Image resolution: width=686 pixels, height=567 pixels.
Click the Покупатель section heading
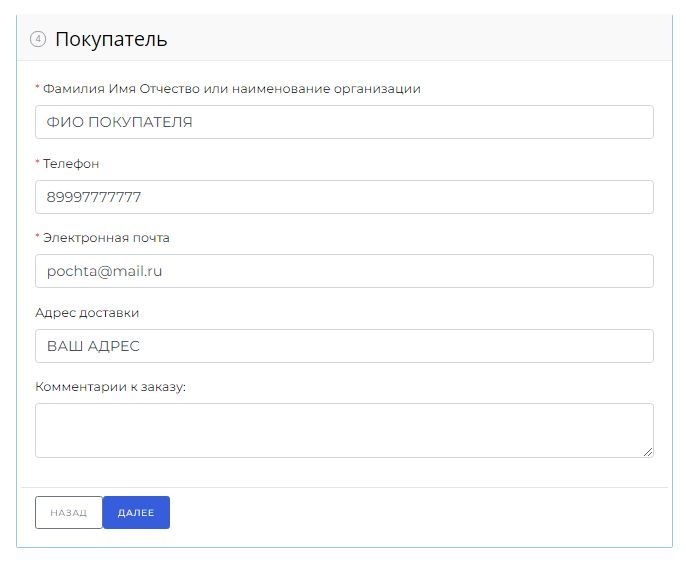(x=111, y=40)
